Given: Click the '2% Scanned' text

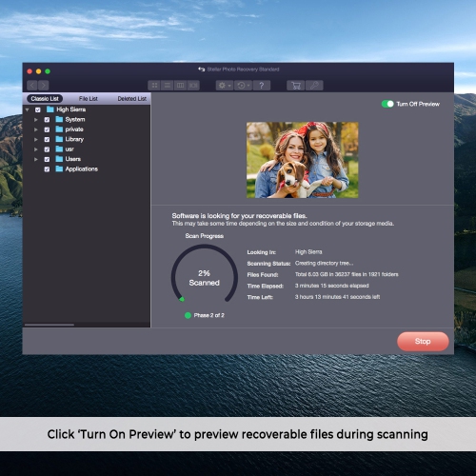Looking at the screenshot, I should [205, 278].
